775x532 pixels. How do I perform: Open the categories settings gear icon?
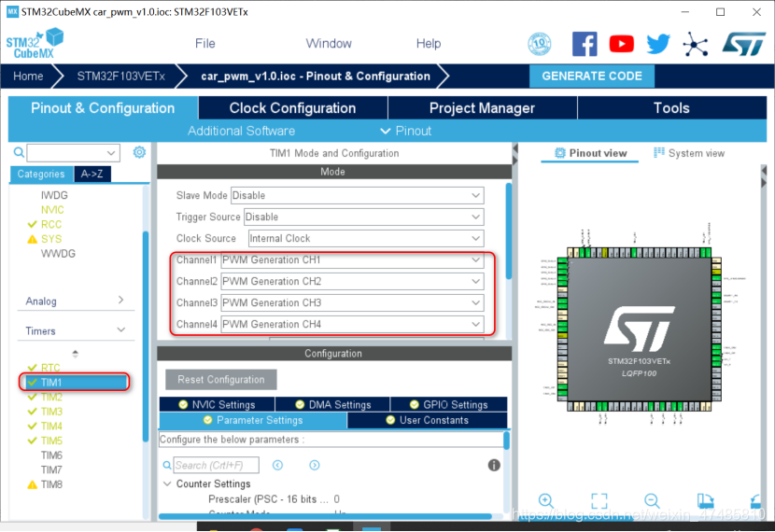click(x=139, y=152)
